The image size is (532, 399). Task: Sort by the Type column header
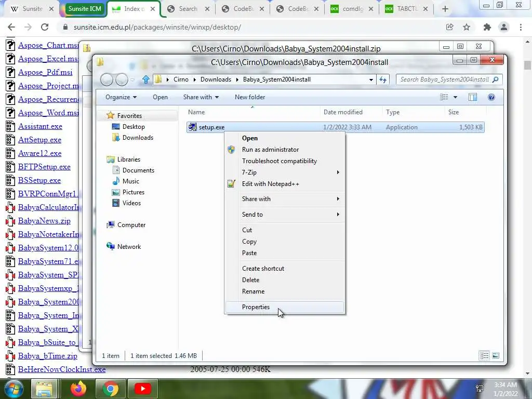point(393,112)
